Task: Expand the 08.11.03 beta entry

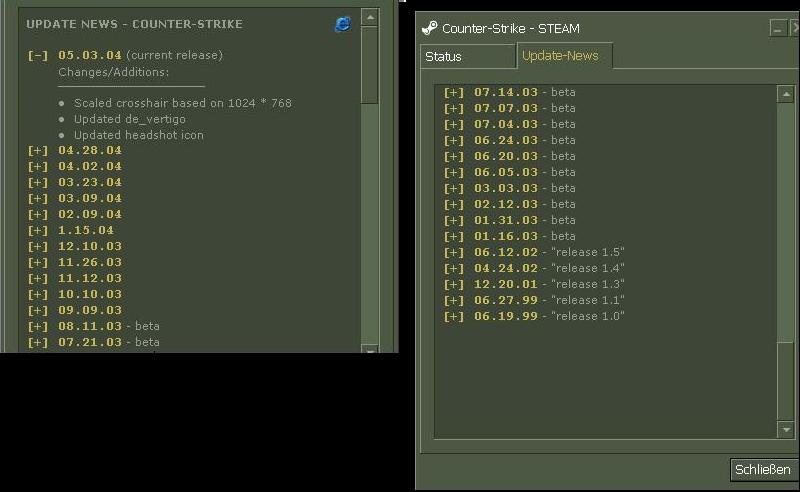Action: [x=38, y=327]
